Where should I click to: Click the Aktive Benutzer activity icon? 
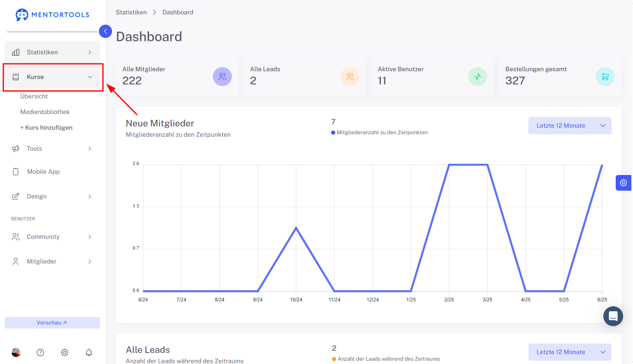click(x=477, y=77)
